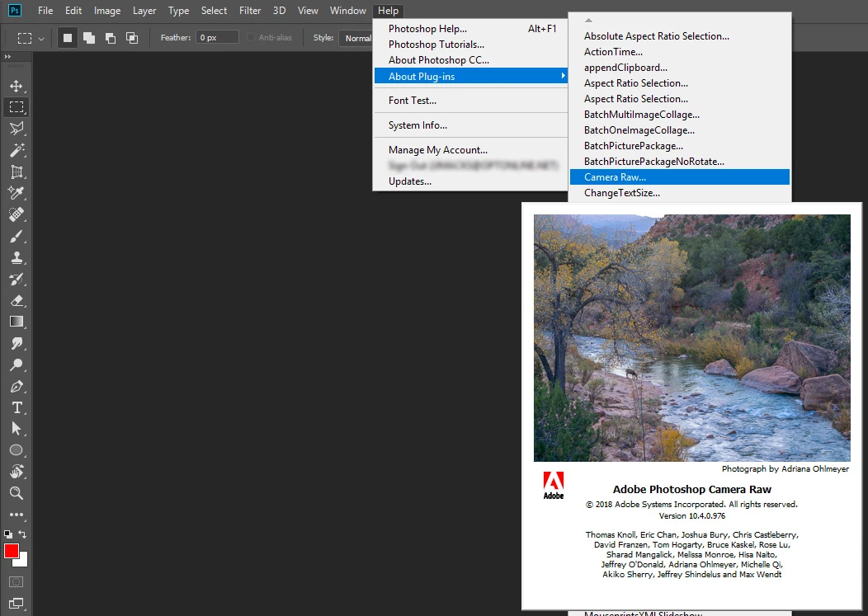868x616 pixels.
Task: Click the plug-in list scroll-up arrow
Action: [x=588, y=20]
